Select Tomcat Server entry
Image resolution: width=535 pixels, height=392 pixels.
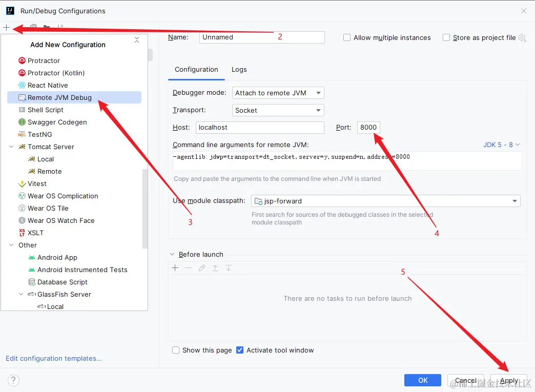click(x=51, y=147)
